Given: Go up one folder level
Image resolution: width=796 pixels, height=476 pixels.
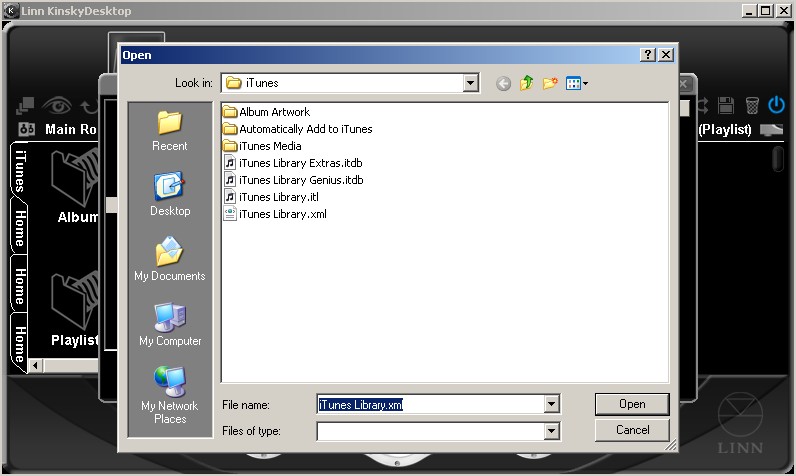Looking at the screenshot, I should point(526,83).
